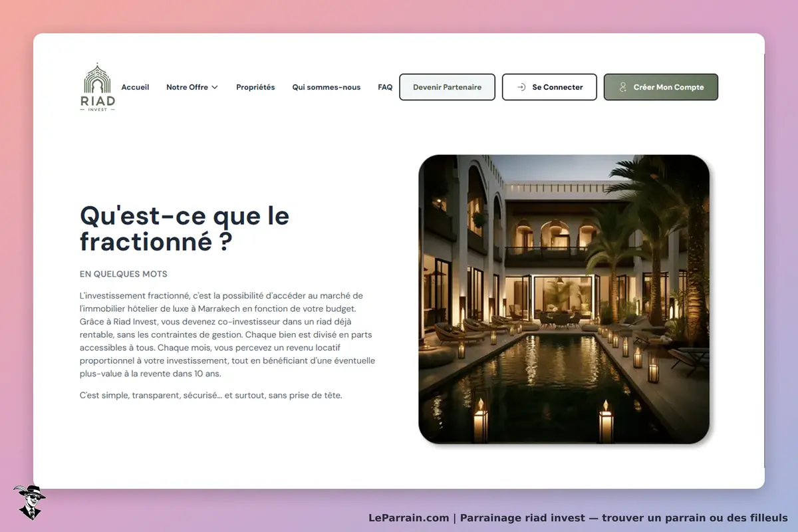This screenshot has height=532, width=798.
Task: Click the user icon in Créer Mon Compte
Action: click(623, 87)
